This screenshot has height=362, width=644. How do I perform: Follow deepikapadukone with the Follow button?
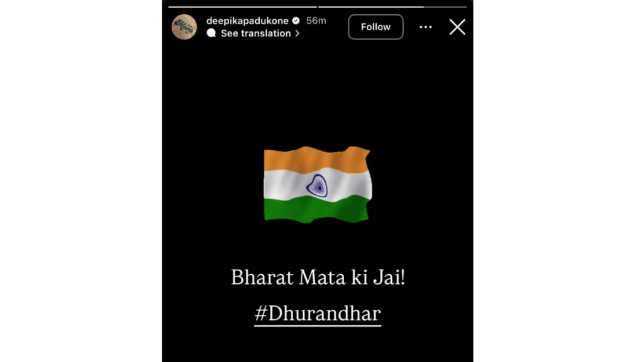click(375, 27)
